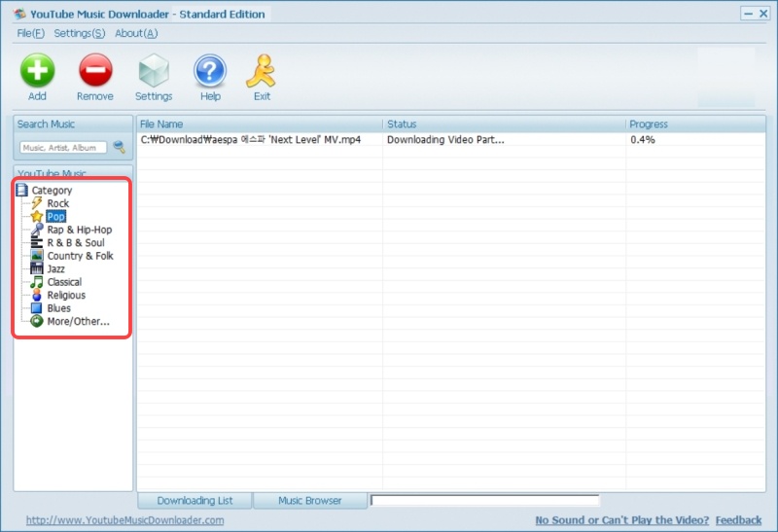
Task: Select the More/Other... category
Action: click(x=79, y=321)
